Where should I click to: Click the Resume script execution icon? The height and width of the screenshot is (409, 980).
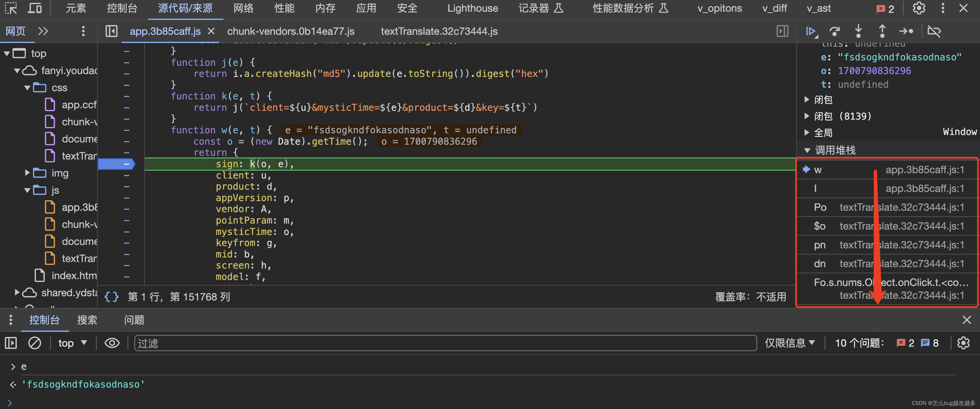pyautogui.click(x=811, y=31)
